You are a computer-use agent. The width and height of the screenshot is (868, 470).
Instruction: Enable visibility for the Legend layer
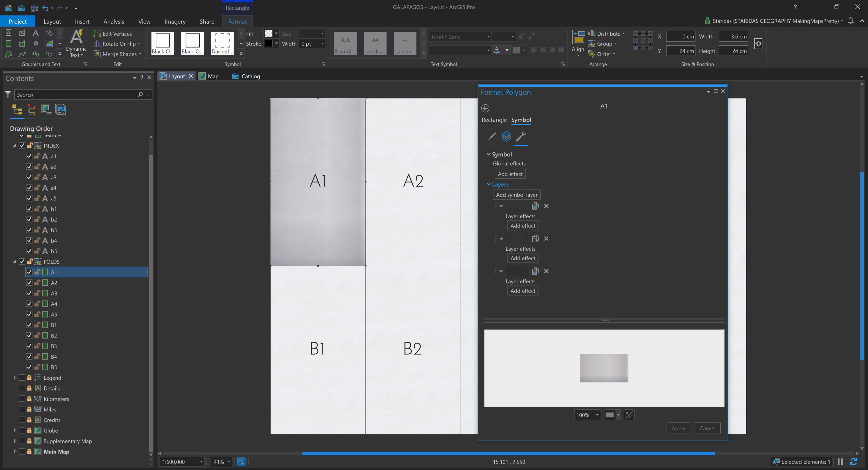pos(22,378)
